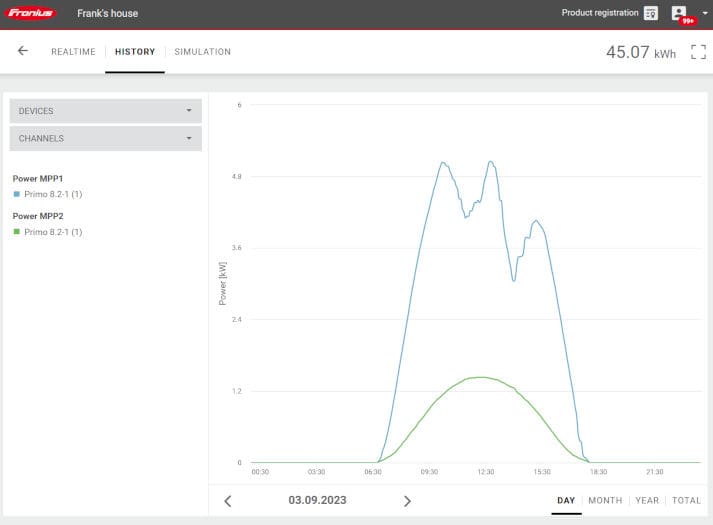
Task: Toggle fullscreen chart view icon
Action: click(698, 52)
